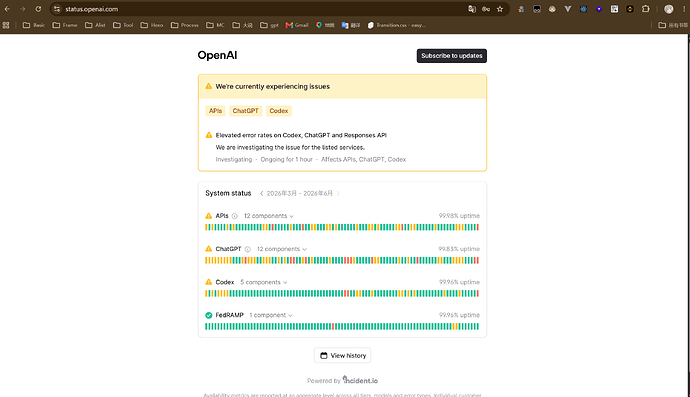Open the MC bookmark folder
This screenshot has width=690, height=397.
coord(216,25)
